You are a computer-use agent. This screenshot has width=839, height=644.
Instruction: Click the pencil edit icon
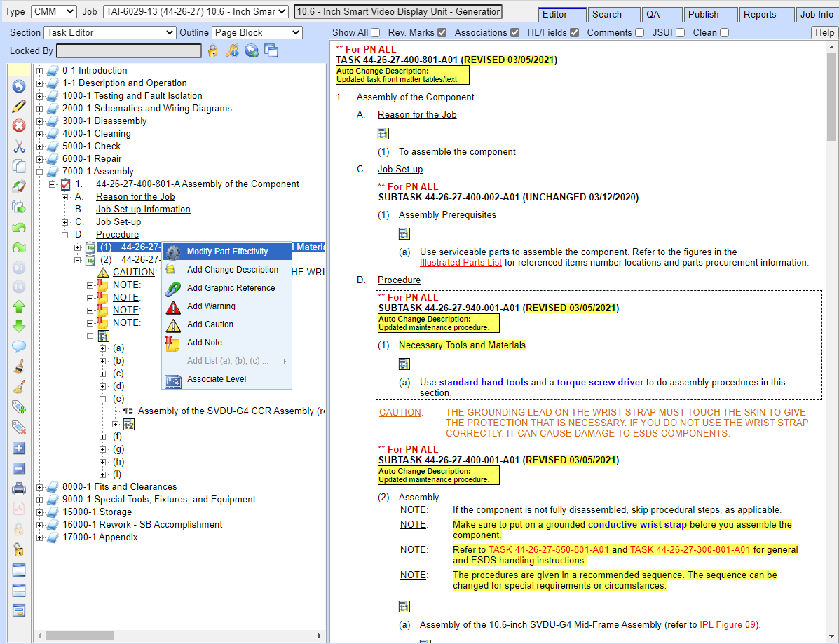click(x=19, y=106)
